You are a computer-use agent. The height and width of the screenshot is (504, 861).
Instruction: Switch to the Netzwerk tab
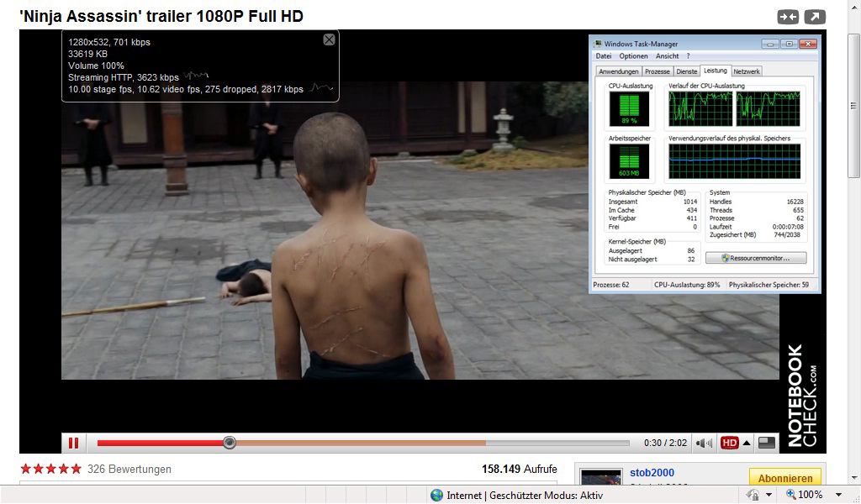(x=747, y=71)
